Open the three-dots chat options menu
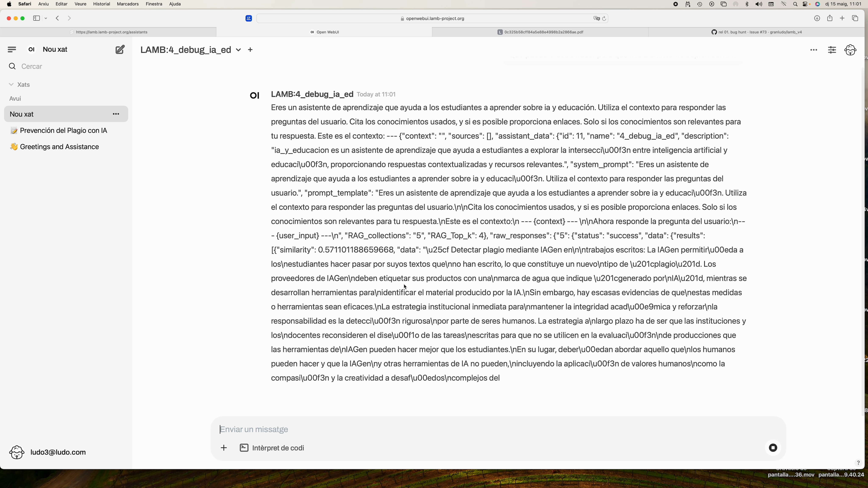Viewport: 868px width, 488px height. [x=813, y=50]
